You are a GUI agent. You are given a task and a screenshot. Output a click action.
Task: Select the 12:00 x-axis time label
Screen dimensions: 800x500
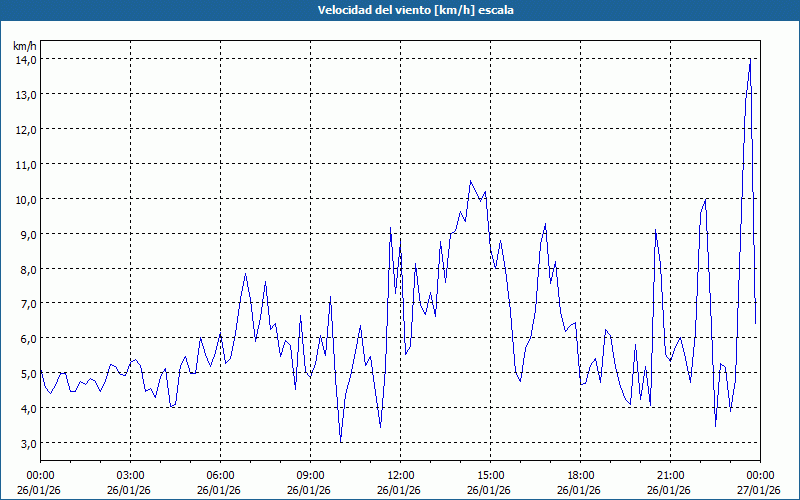click(400, 475)
